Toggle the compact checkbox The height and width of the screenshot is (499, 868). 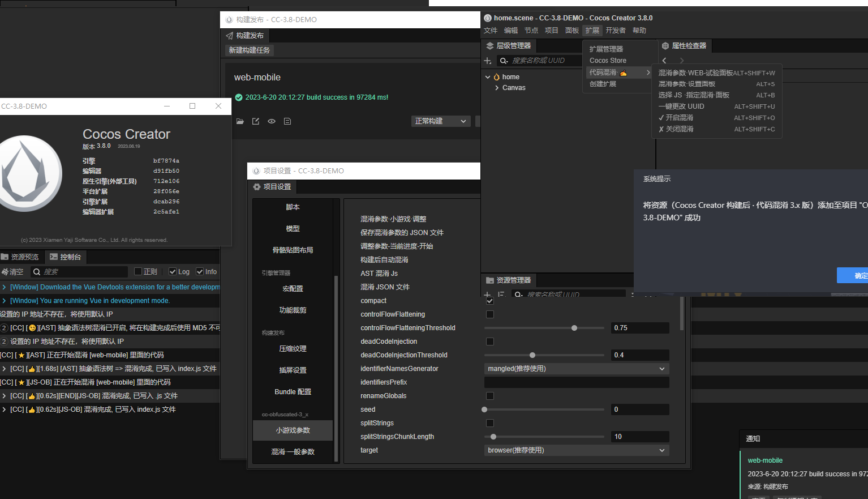point(490,301)
